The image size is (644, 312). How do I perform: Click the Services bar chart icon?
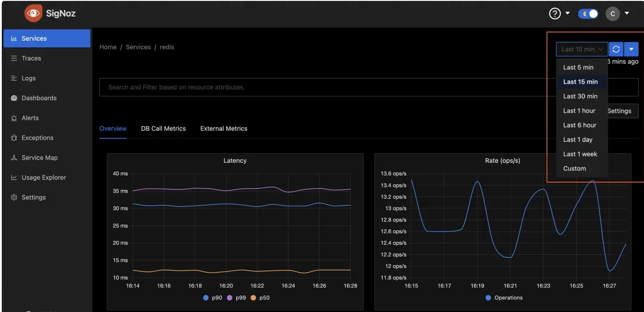[x=14, y=38]
